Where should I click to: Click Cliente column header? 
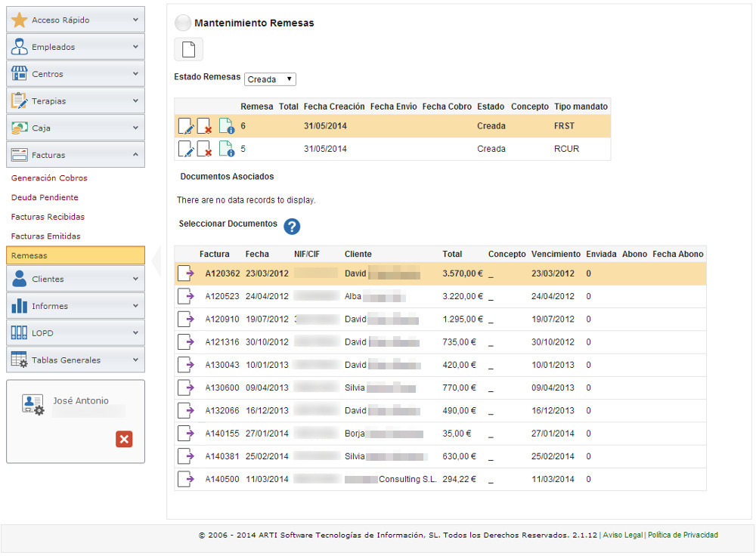pyautogui.click(x=358, y=254)
